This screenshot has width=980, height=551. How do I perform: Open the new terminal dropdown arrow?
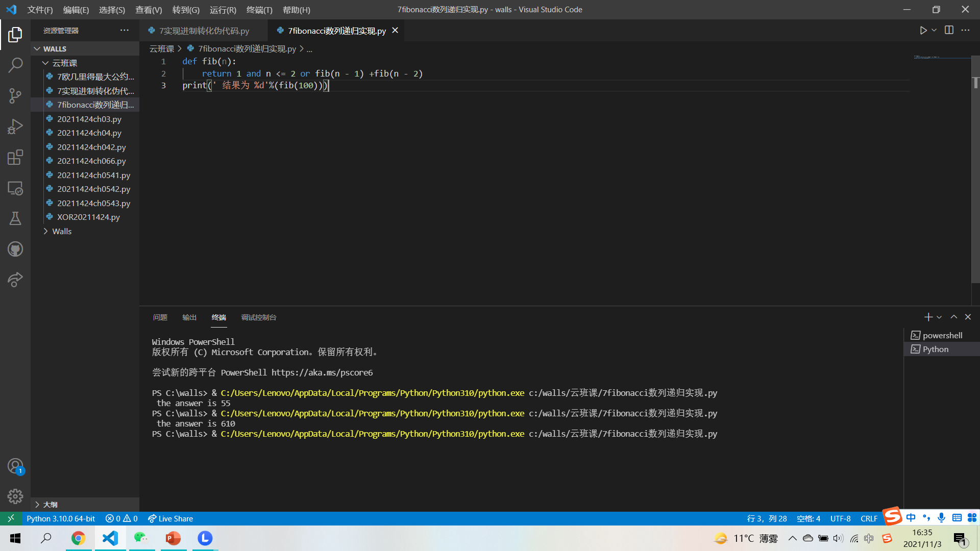[x=939, y=317]
